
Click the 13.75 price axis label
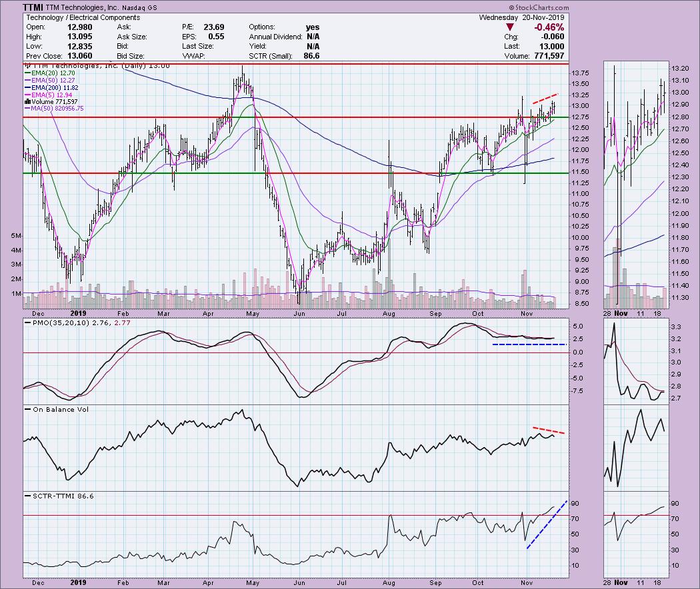click(x=581, y=73)
